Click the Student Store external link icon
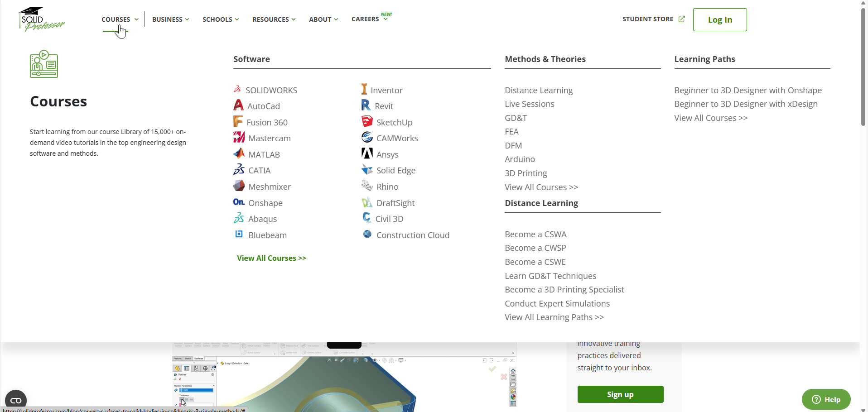This screenshot has height=412, width=868. pyautogui.click(x=681, y=19)
